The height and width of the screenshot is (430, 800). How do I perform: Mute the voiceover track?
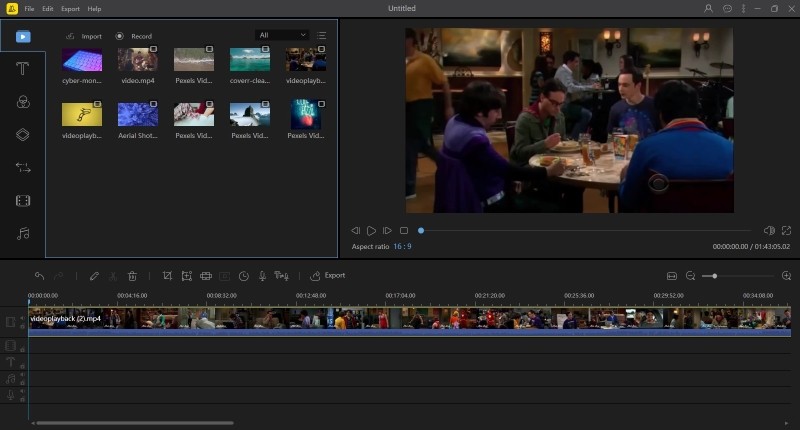(22, 391)
